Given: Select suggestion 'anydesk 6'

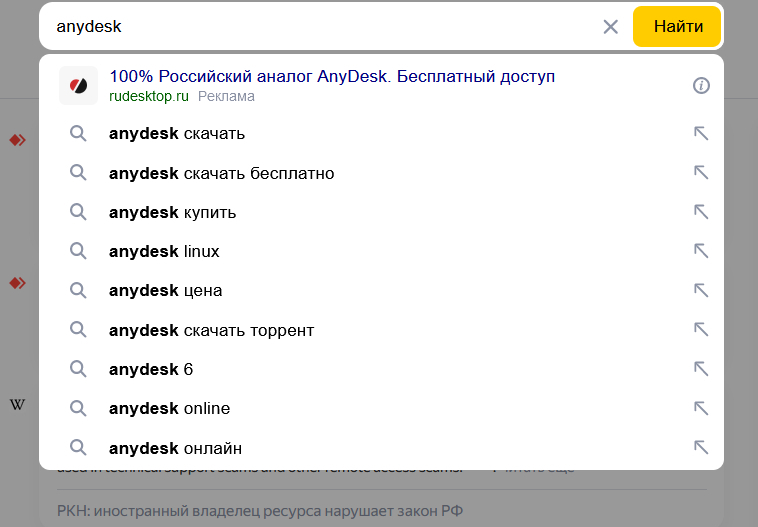Looking at the screenshot, I should coord(381,369).
